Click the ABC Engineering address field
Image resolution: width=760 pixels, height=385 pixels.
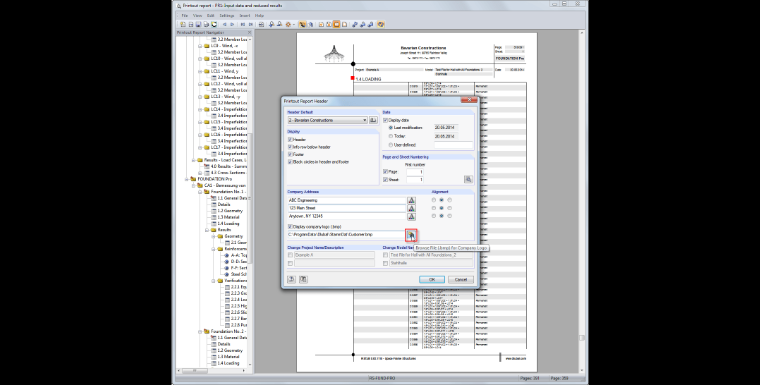pyautogui.click(x=347, y=200)
